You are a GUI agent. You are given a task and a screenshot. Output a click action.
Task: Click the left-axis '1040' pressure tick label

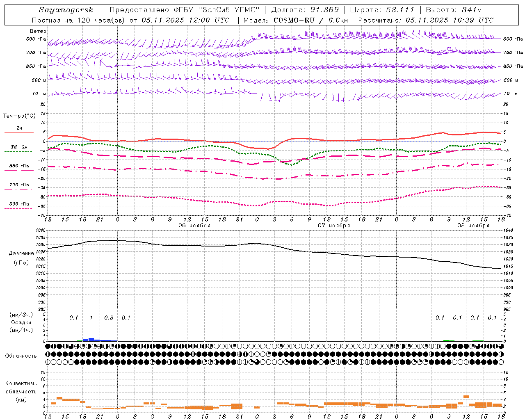pos(41,231)
